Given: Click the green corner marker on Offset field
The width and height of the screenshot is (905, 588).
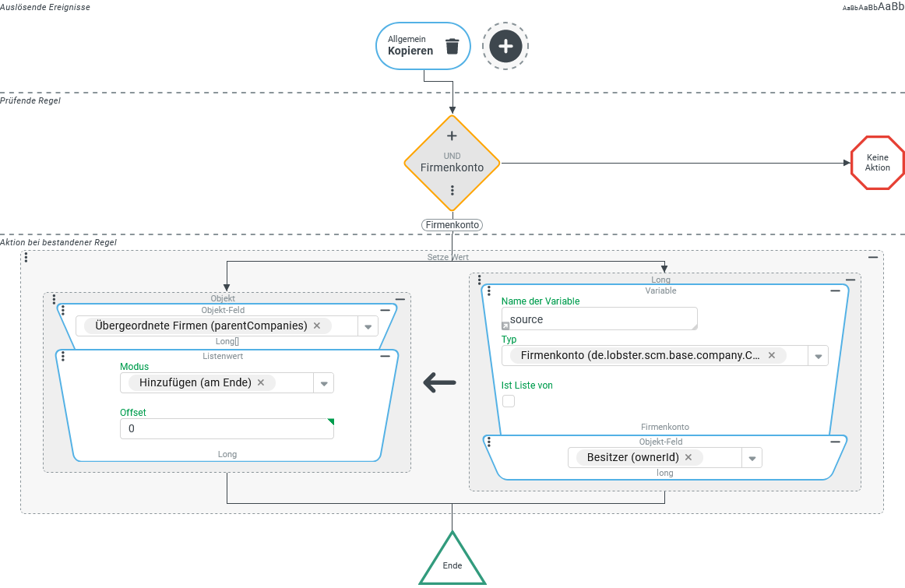Looking at the screenshot, I should click(331, 422).
